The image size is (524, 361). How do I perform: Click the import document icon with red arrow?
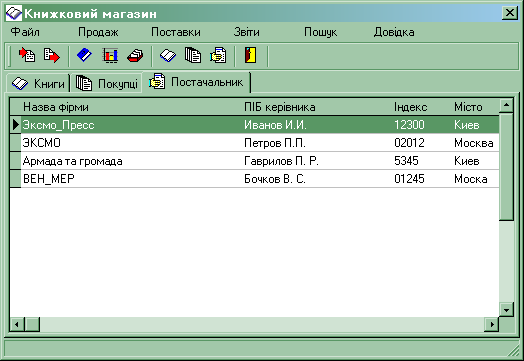[27, 55]
